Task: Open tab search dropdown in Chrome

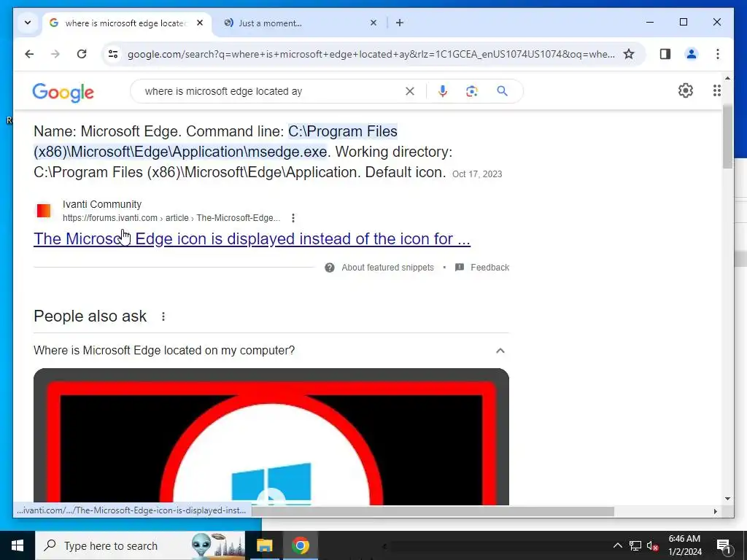Action: click(x=28, y=23)
